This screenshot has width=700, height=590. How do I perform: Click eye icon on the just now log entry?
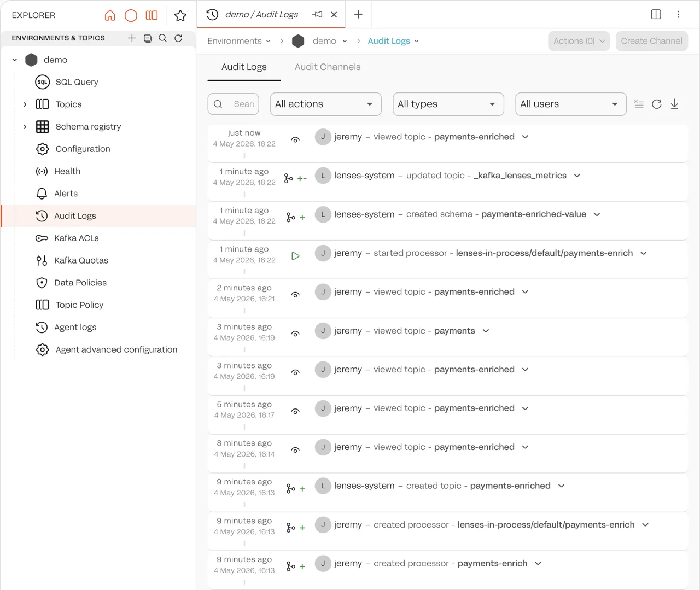click(295, 140)
